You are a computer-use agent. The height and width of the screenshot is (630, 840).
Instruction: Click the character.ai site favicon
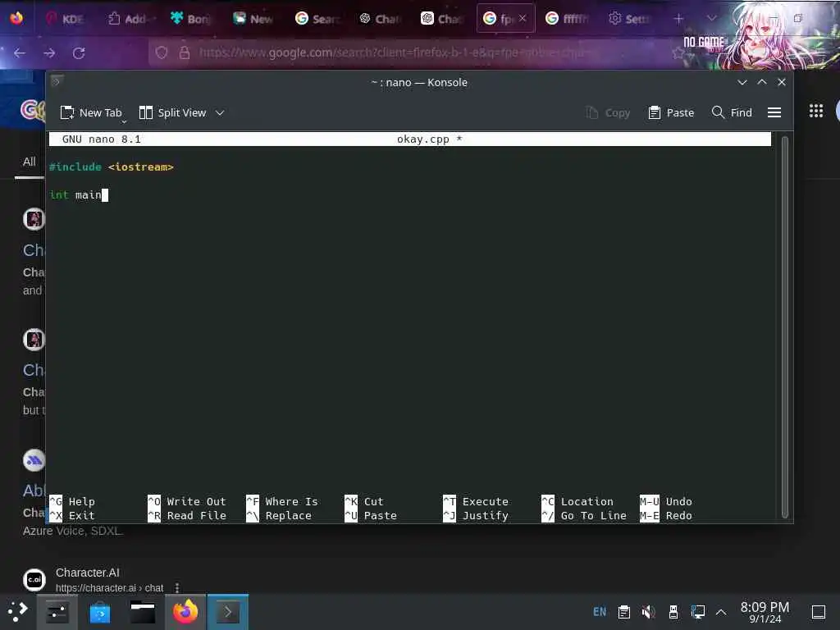click(x=34, y=579)
